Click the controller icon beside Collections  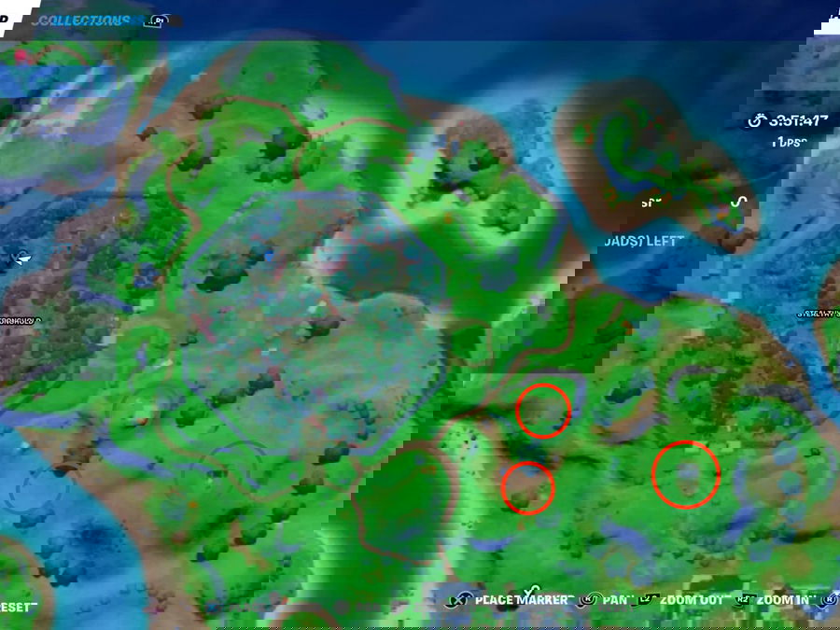click(x=159, y=21)
